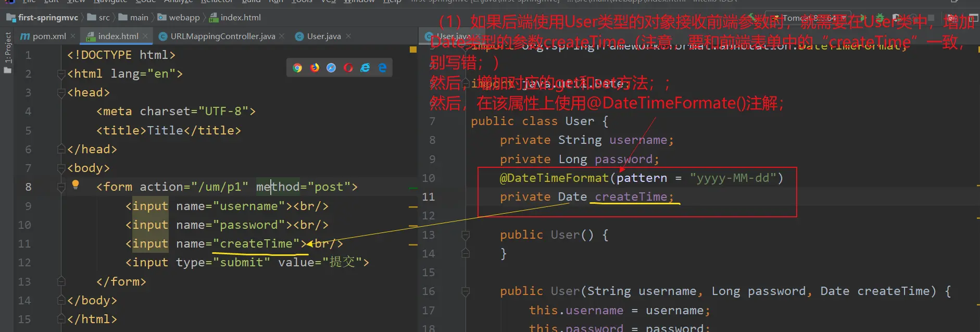980x332 pixels.
Task: Open the Analyze menu
Action: pos(178,2)
